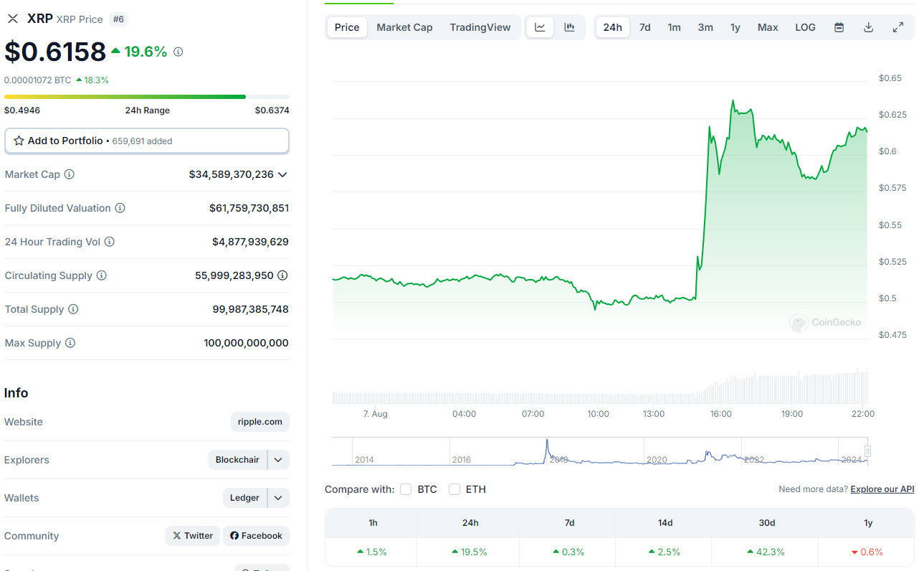Click Fully Diluted Valuation info icon
Screen dimensions: 924x571
point(120,208)
